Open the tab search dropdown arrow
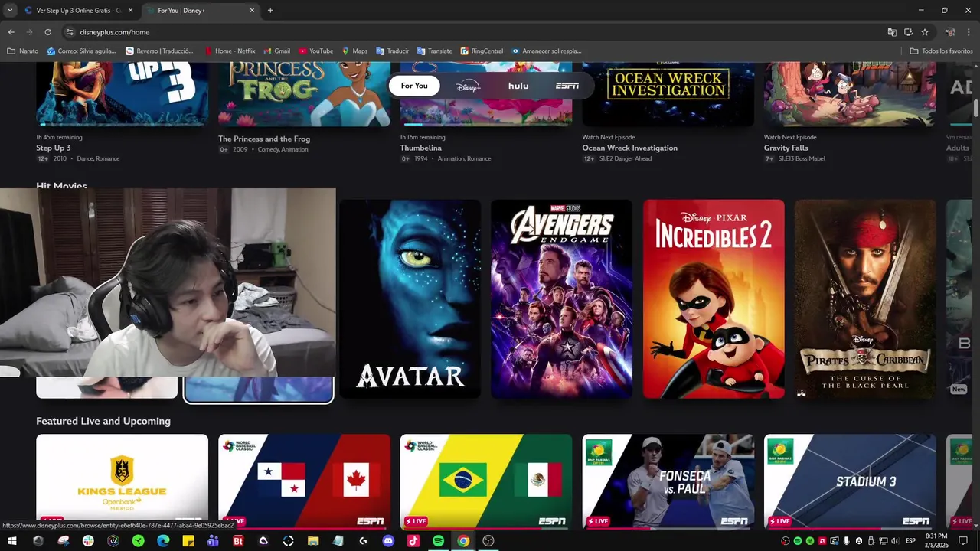 [9, 10]
